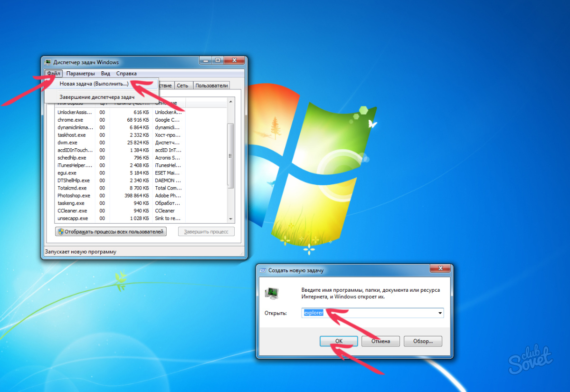Click the Отмена button in the dialog
This screenshot has width=570, height=392.
pos(380,341)
